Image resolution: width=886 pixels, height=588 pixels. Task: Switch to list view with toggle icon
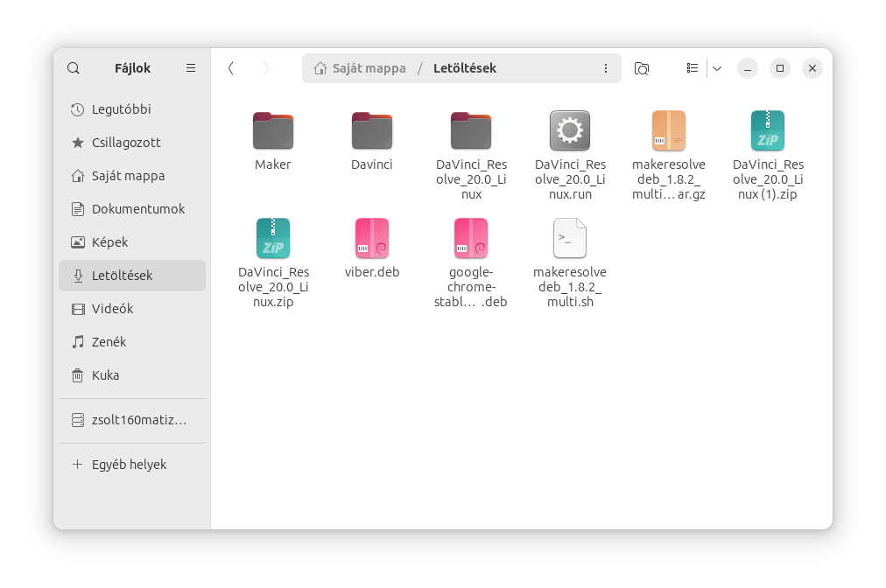click(x=693, y=68)
